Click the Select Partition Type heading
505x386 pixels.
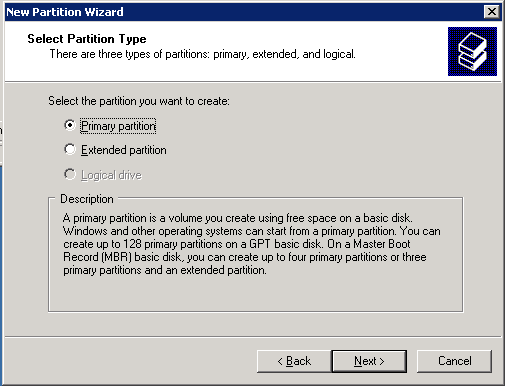click(87, 39)
